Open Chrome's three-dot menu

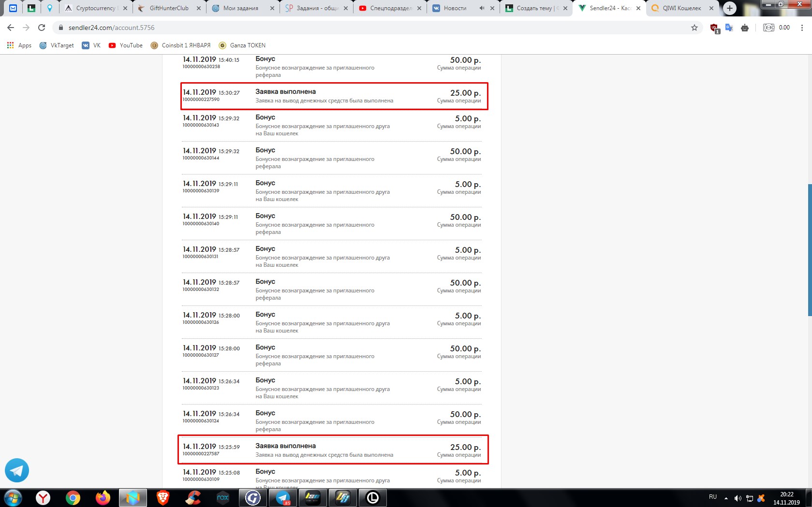tap(802, 28)
